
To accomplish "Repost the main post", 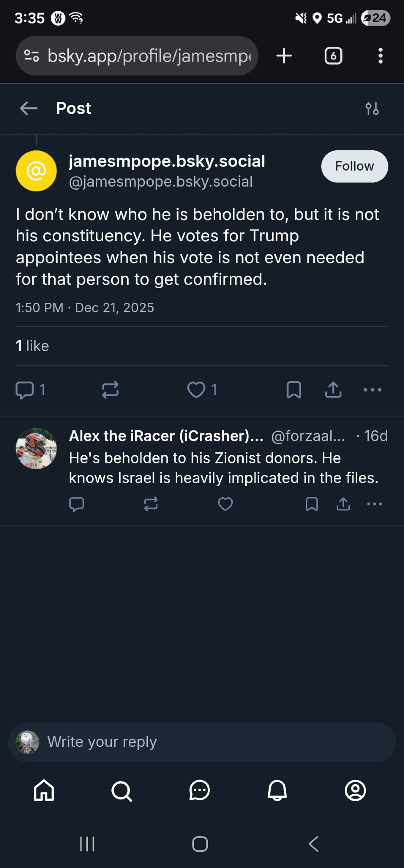I will pos(110,390).
